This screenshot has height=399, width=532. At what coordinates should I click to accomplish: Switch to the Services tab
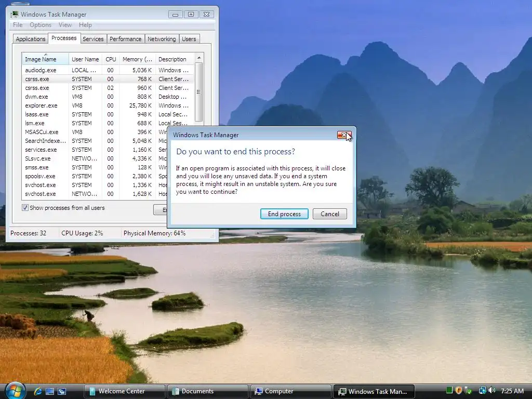coord(93,39)
